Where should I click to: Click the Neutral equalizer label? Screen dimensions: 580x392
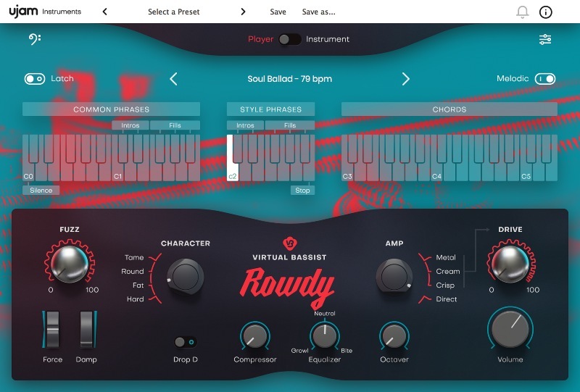pyautogui.click(x=325, y=313)
